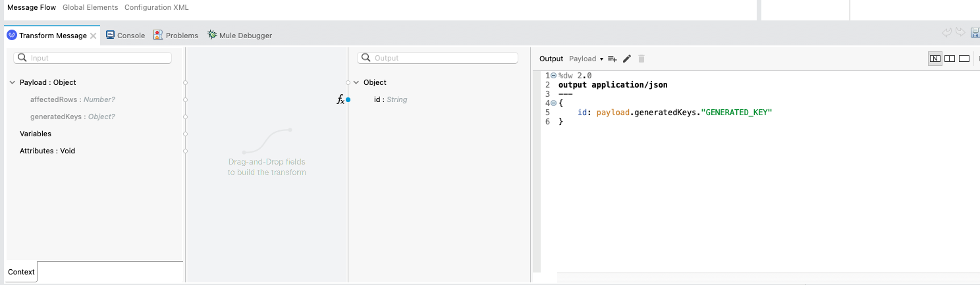
Task: Click the Mule Debugger bug icon
Action: pos(212,35)
